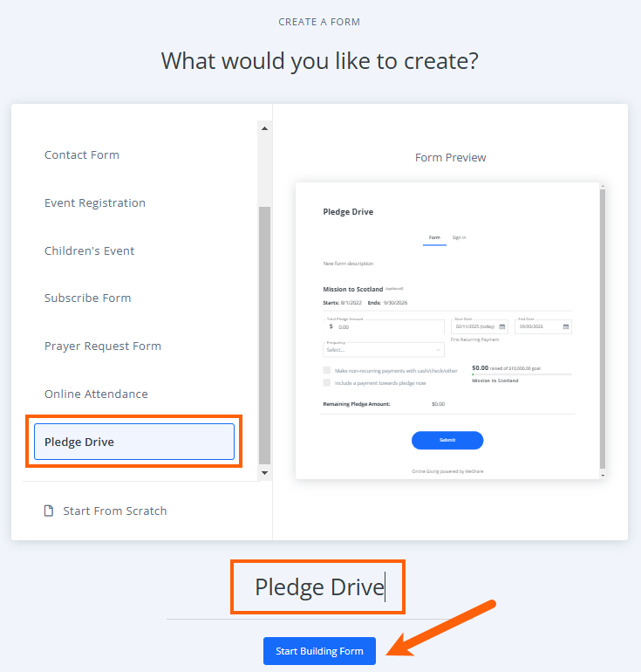
Task: Click the Start Building Form button
Action: tap(319, 651)
